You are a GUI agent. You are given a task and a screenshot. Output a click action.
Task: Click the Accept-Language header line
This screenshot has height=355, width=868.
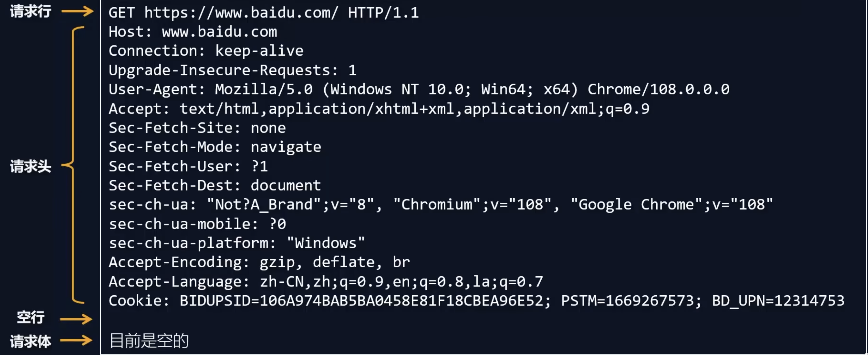pos(326,282)
